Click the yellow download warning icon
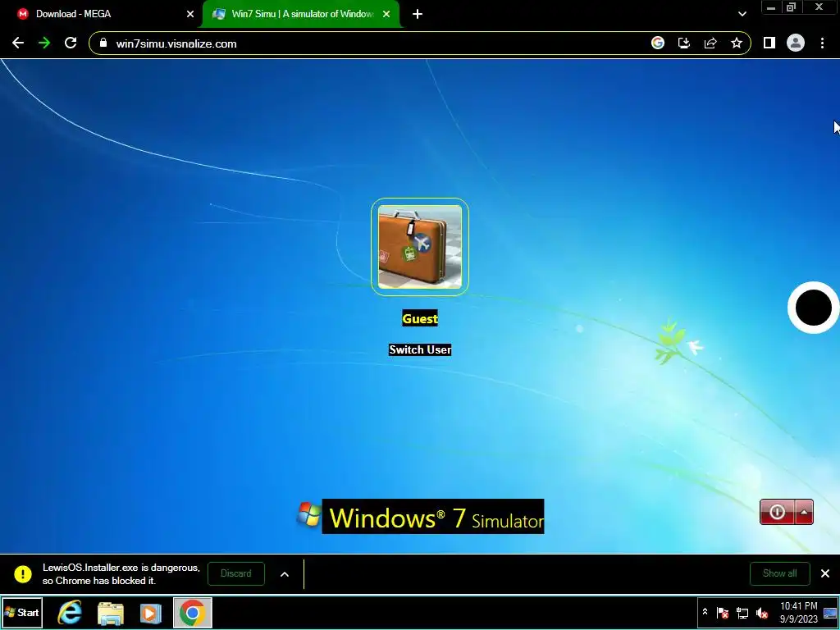The height and width of the screenshot is (630, 840). point(22,573)
